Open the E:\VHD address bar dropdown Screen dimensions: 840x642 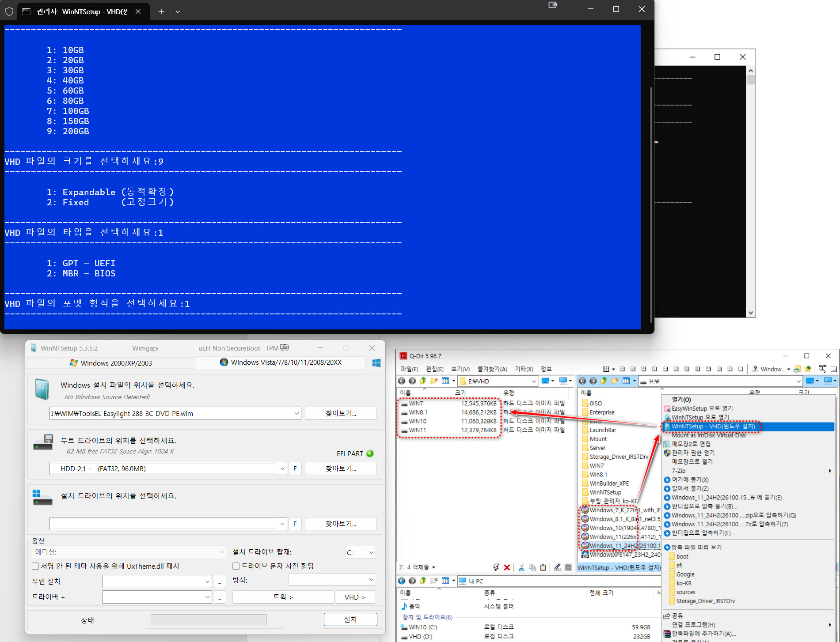[534, 381]
